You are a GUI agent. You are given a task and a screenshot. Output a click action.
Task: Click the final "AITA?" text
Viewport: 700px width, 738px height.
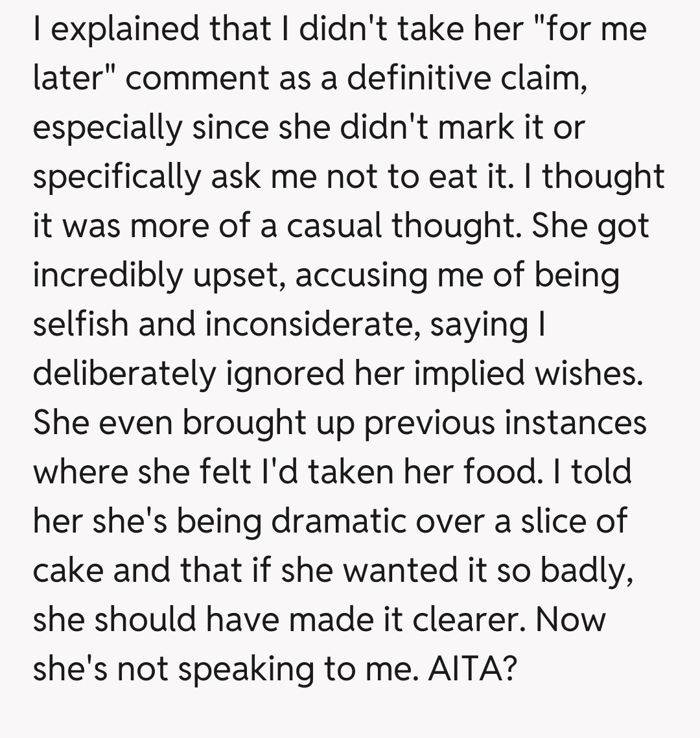click(x=472, y=669)
